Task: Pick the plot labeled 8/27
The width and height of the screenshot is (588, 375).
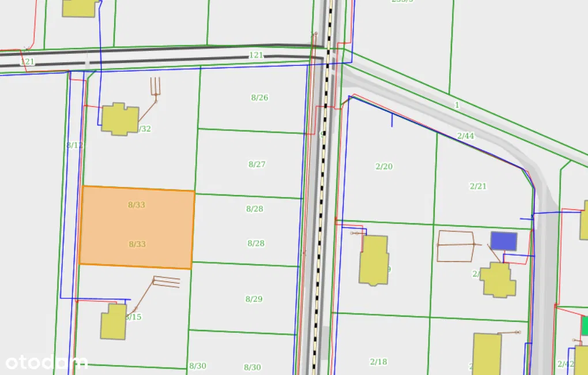Action: point(257,164)
